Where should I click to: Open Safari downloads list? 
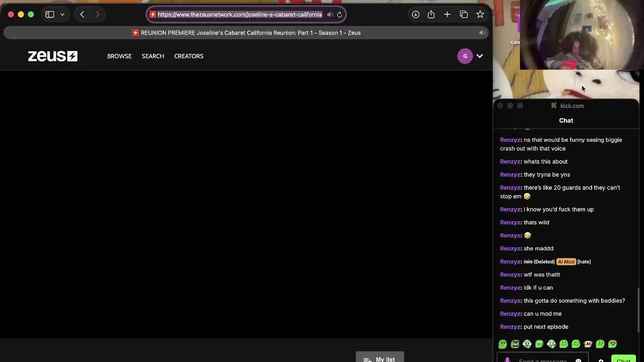point(416,15)
